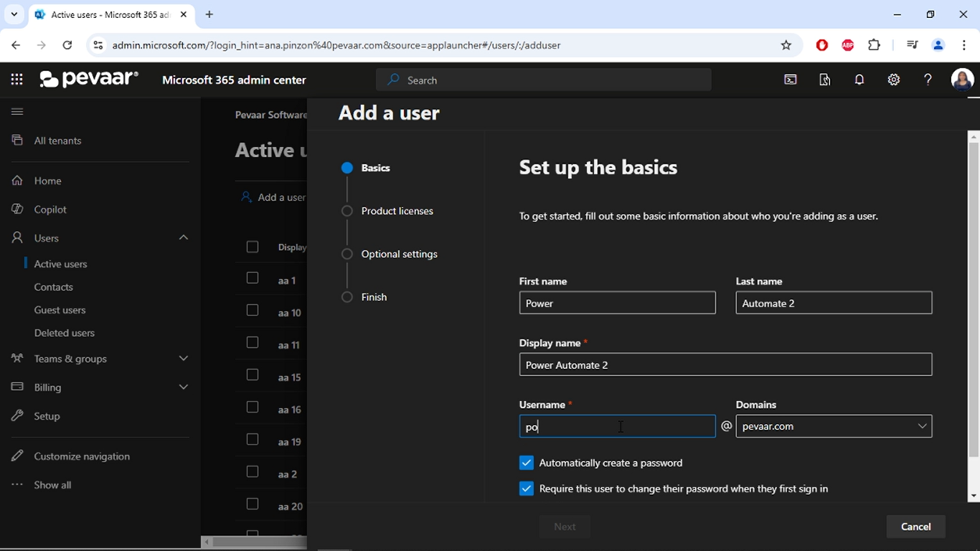Click the panel vertical scrollbar

pyautogui.click(x=974, y=301)
